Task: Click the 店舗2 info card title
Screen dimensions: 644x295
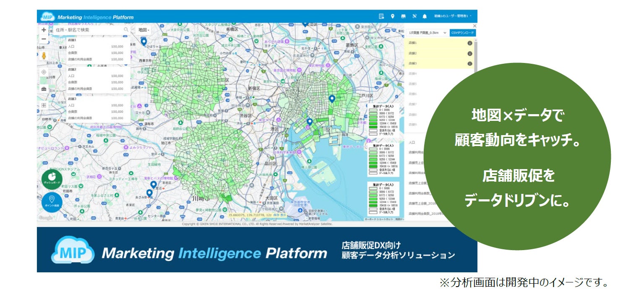Action: click(x=72, y=70)
